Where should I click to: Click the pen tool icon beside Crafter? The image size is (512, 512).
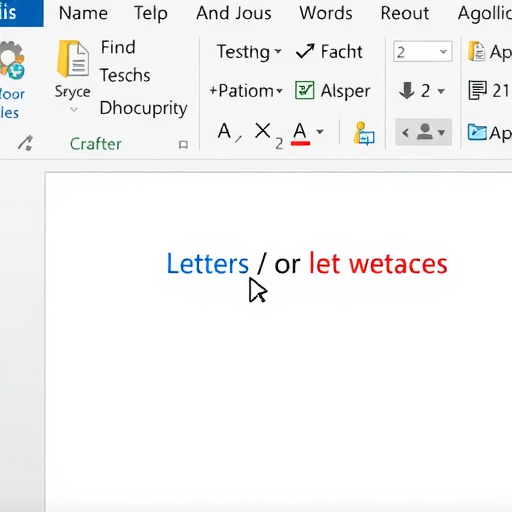click(25, 143)
